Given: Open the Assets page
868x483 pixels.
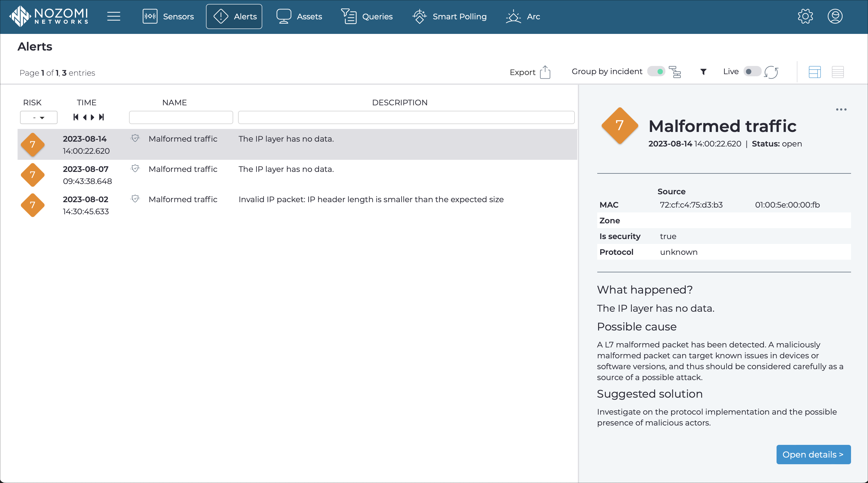Looking at the screenshot, I should [x=299, y=16].
